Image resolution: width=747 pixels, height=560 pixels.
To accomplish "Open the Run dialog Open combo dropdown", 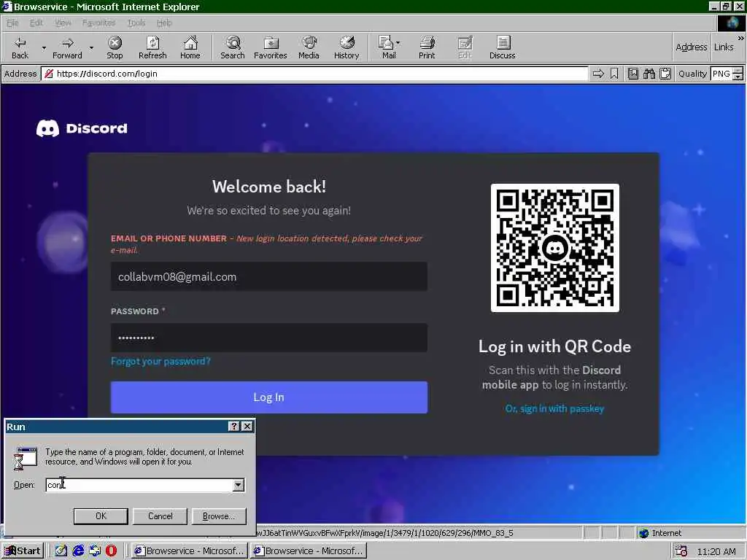I will click(239, 485).
